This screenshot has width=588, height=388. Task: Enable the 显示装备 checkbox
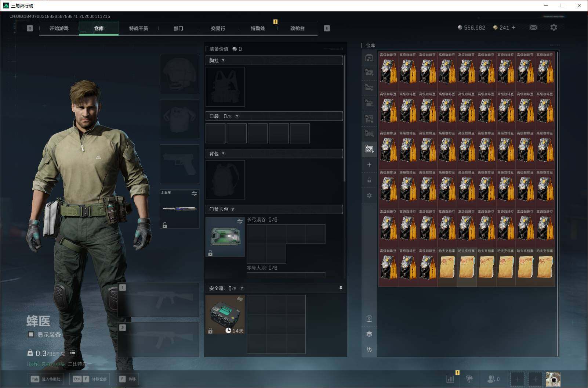(x=31, y=334)
